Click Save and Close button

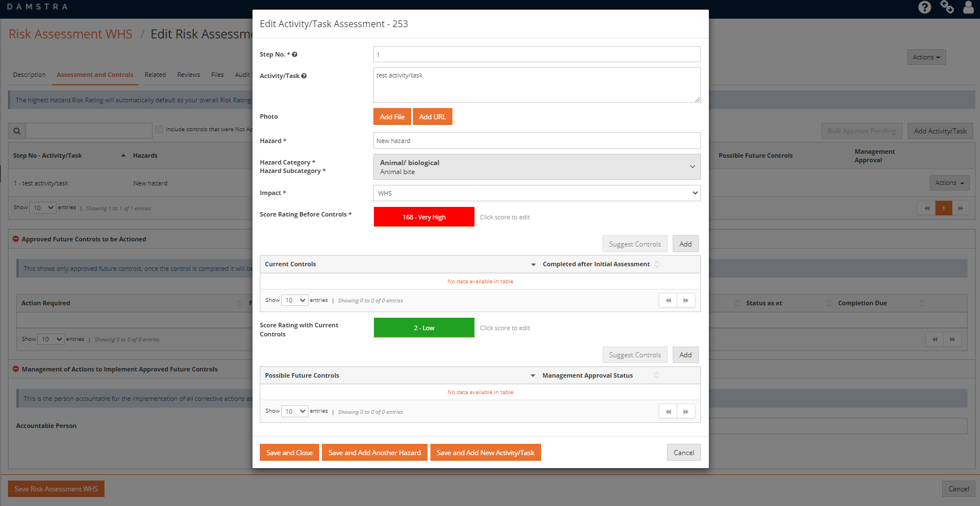(289, 452)
